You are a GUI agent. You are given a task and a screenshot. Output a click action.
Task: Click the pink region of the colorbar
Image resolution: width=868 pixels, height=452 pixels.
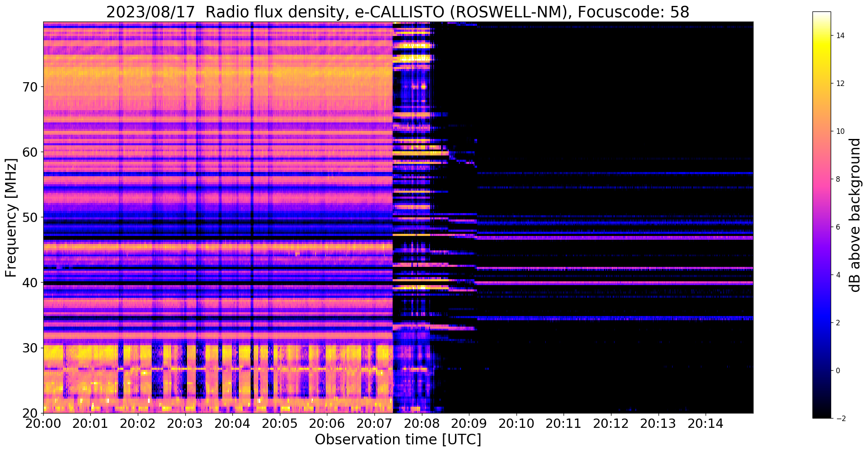[821, 180]
